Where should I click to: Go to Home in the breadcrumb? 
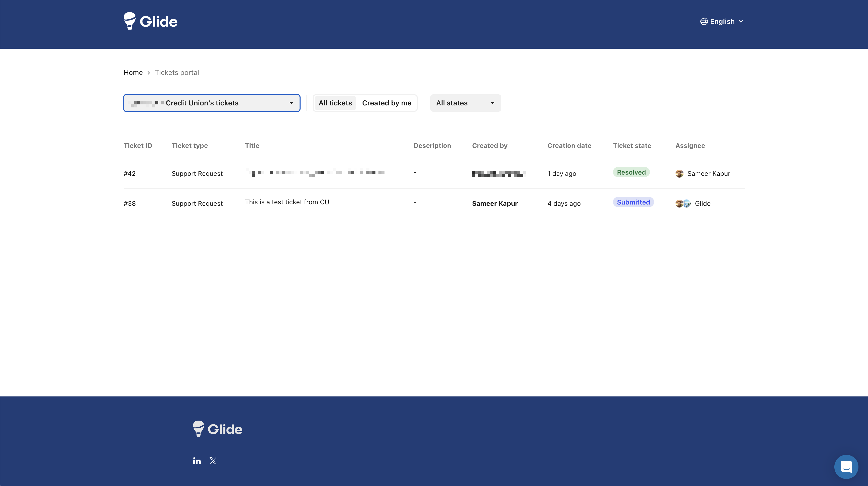pyautogui.click(x=133, y=72)
